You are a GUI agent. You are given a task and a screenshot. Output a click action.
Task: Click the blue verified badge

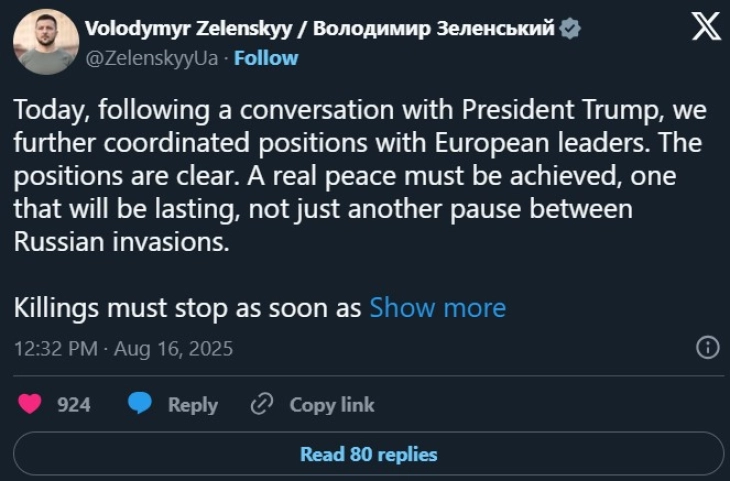(570, 29)
